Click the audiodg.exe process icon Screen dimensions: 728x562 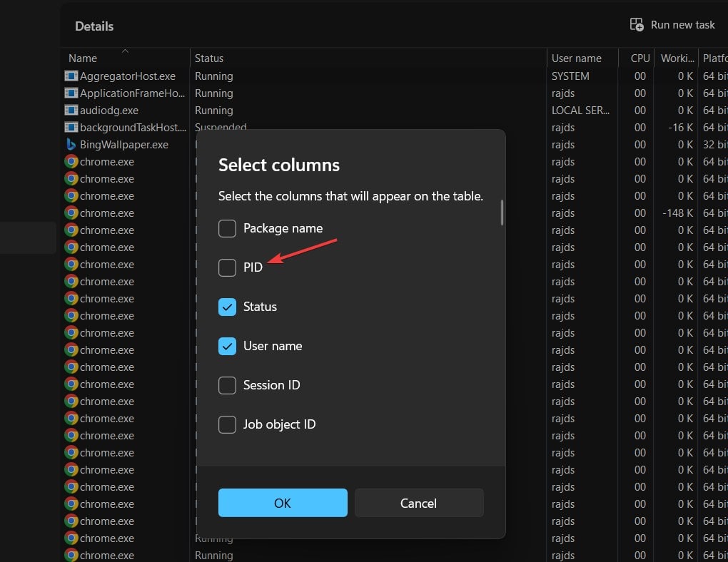tap(71, 111)
